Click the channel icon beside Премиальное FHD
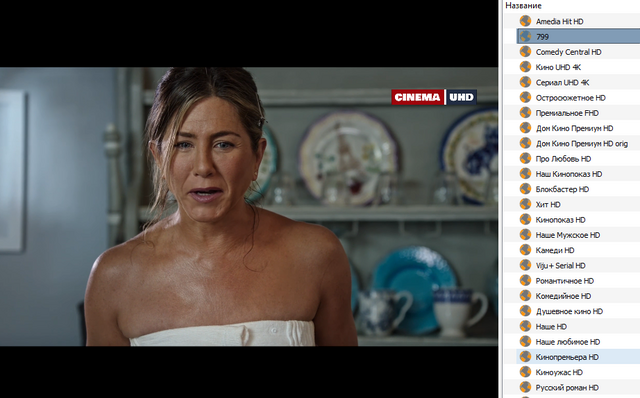The image size is (640, 398). (525, 112)
